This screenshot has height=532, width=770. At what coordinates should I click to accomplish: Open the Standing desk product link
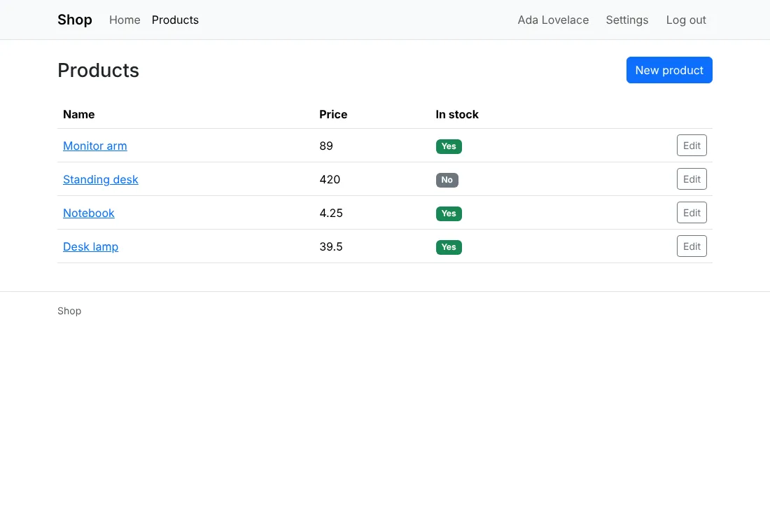click(x=101, y=179)
